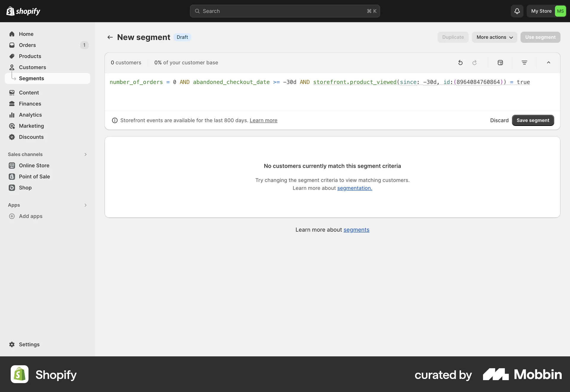Image resolution: width=570 pixels, height=392 pixels.
Task: Discard the segment changes
Action: pyautogui.click(x=499, y=120)
